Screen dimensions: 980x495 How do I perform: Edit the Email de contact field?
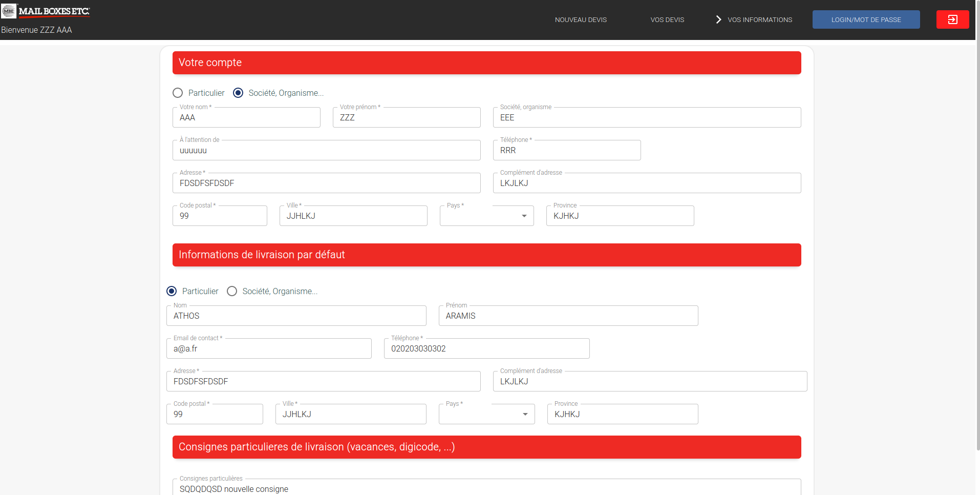(269, 348)
